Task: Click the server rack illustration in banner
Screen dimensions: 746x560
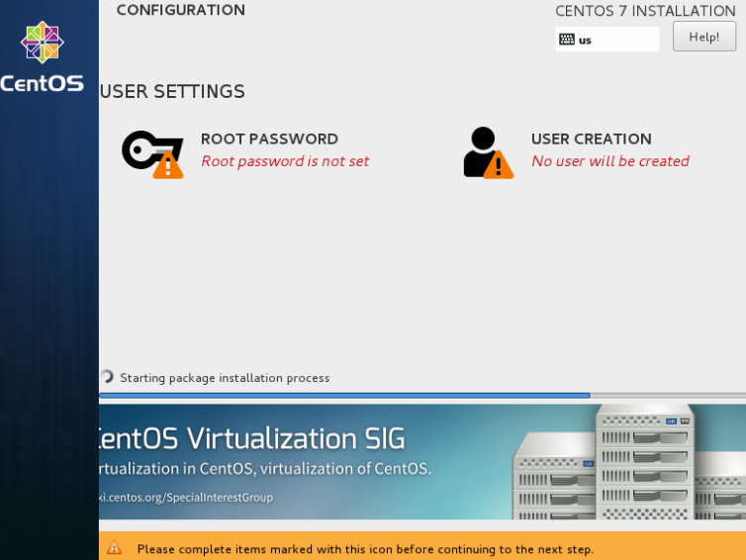Action: pyautogui.click(x=629, y=461)
